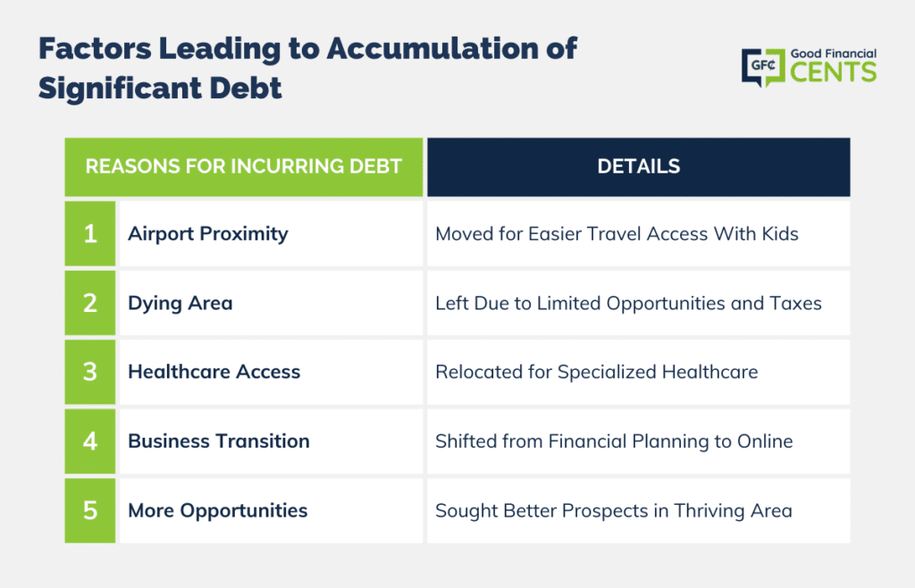Click the Reasons for Incurring Debt header

pyautogui.click(x=244, y=167)
